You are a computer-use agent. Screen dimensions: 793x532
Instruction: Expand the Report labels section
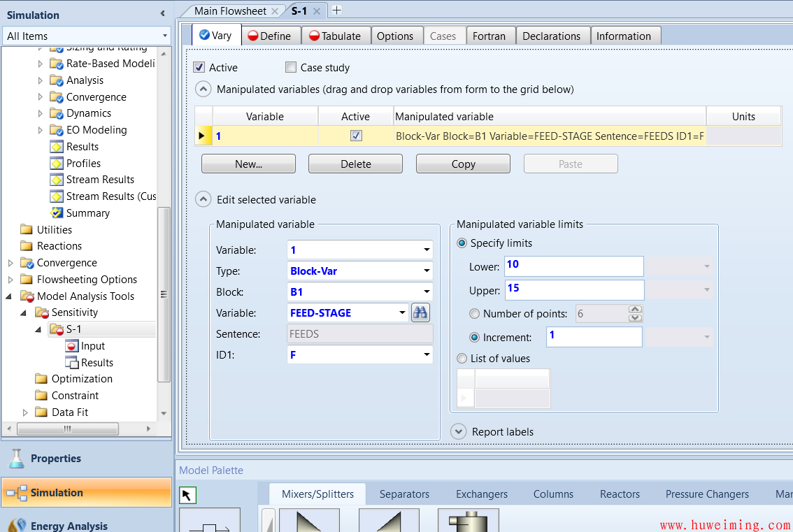459,432
